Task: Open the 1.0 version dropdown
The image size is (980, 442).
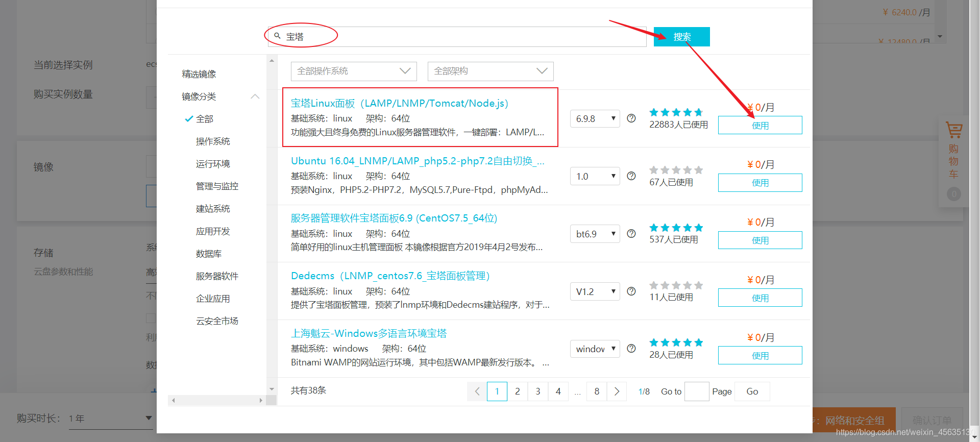Action: coord(595,176)
